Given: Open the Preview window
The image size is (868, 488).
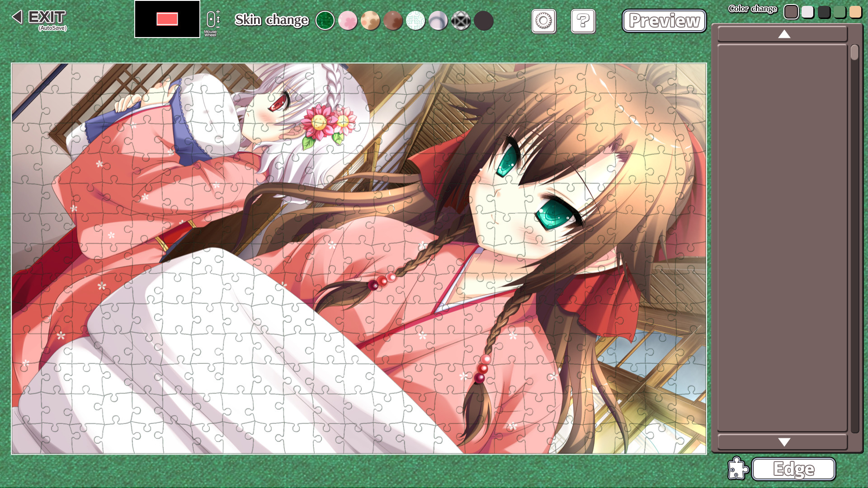Looking at the screenshot, I should point(664,21).
